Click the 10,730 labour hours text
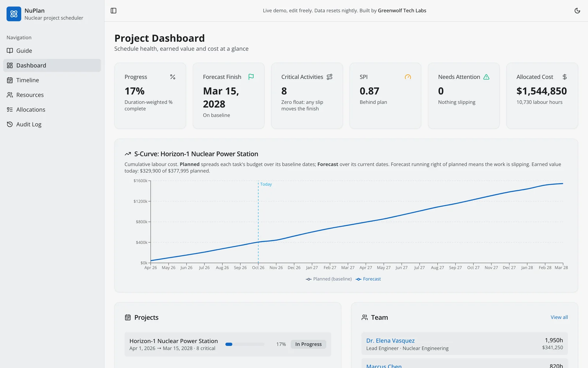 point(539,102)
